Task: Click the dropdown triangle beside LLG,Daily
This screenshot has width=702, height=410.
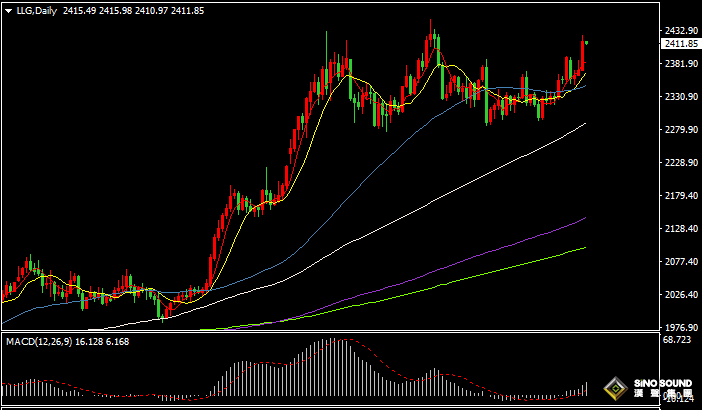Action: click(8, 10)
